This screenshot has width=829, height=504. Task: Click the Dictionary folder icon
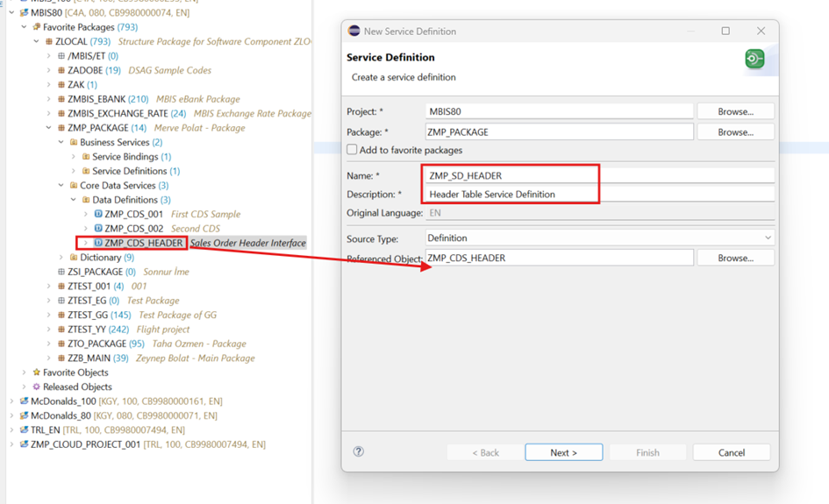[74, 258]
